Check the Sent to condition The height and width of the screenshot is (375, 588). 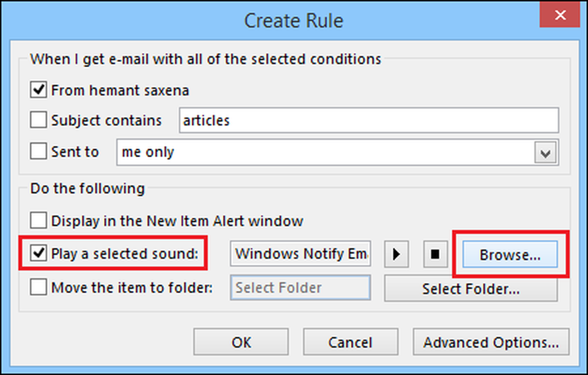(39, 152)
